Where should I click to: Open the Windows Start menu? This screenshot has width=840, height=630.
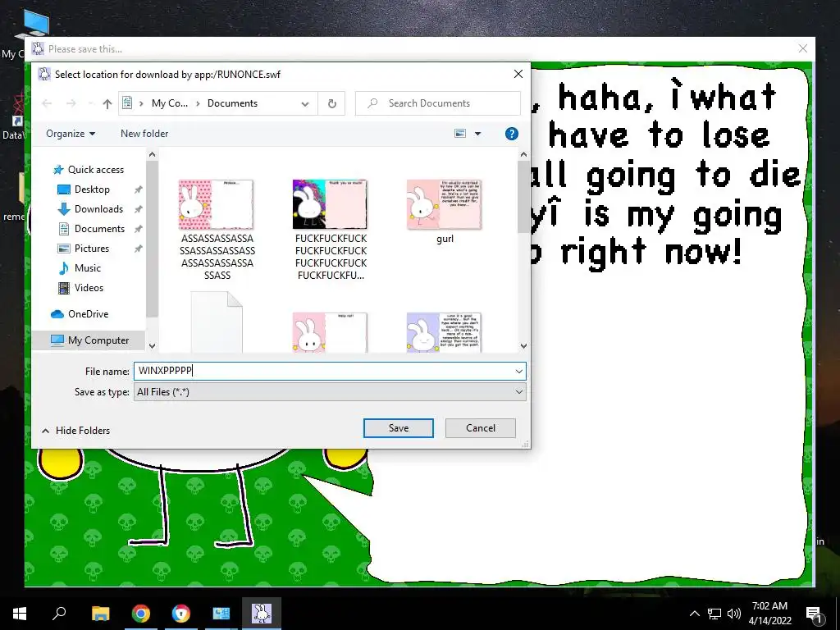20,614
